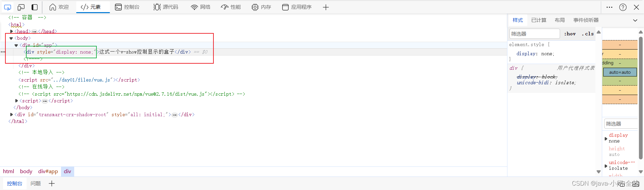Click the auto×auto box model content
This screenshot has height=190, width=644.
pyautogui.click(x=620, y=72)
